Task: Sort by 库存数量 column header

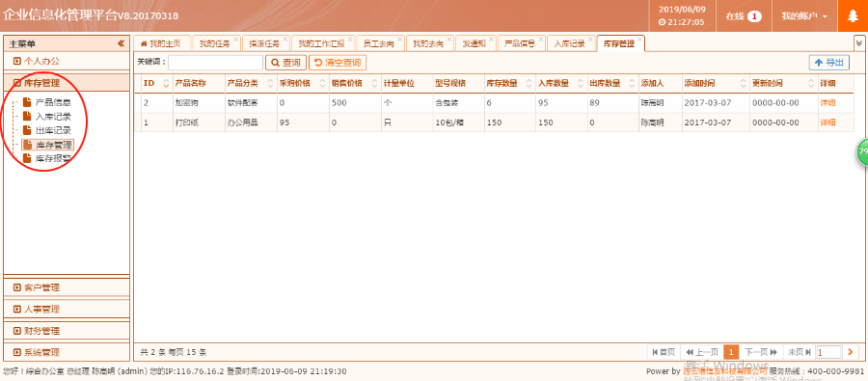Action: 509,83
